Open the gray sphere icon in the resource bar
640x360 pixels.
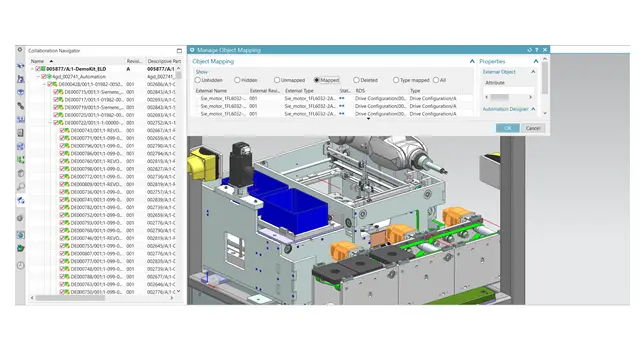(20, 218)
